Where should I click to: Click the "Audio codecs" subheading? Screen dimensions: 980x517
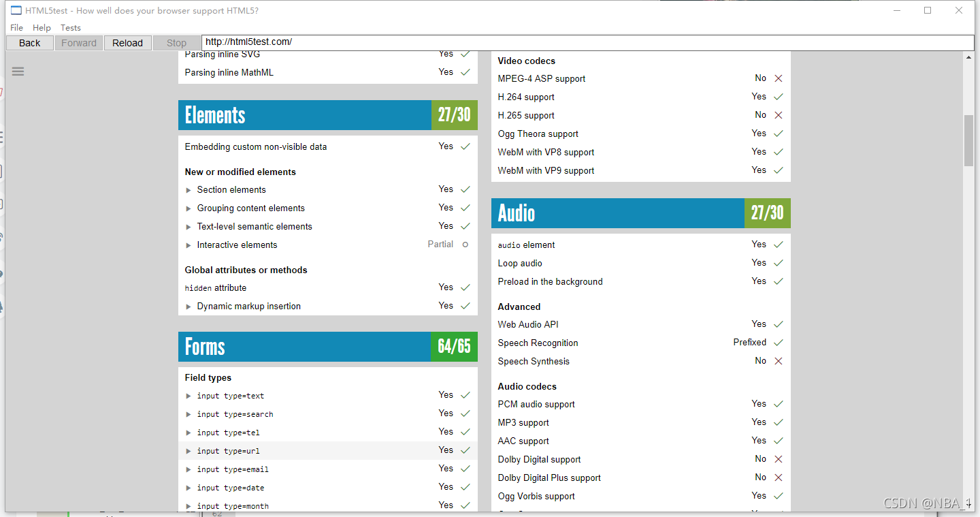[x=527, y=386]
